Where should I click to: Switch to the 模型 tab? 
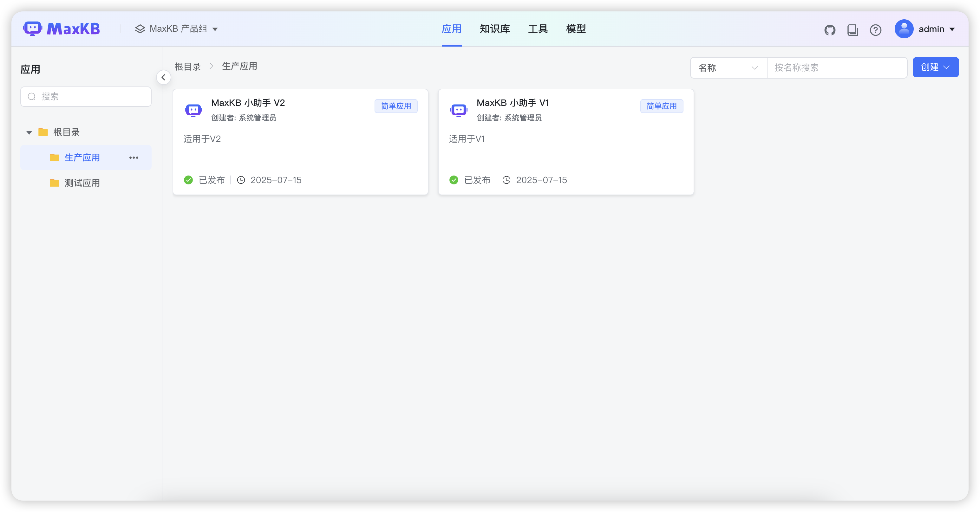coord(576,29)
